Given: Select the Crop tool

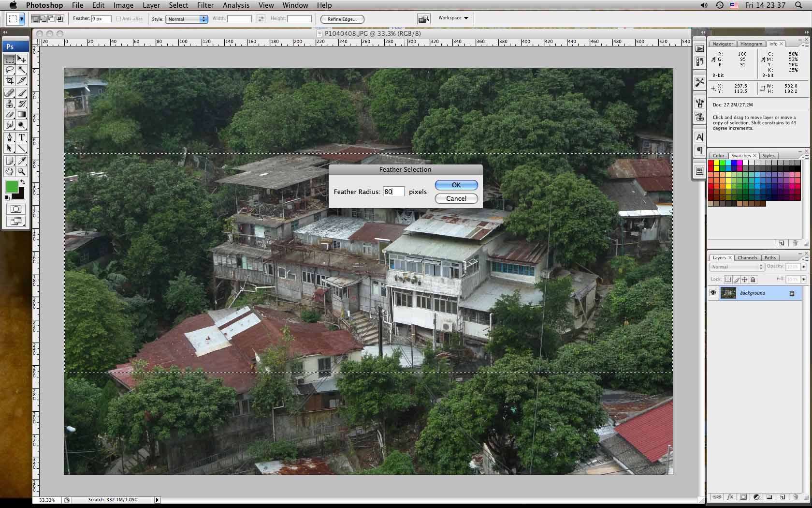Looking at the screenshot, I should (x=10, y=80).
